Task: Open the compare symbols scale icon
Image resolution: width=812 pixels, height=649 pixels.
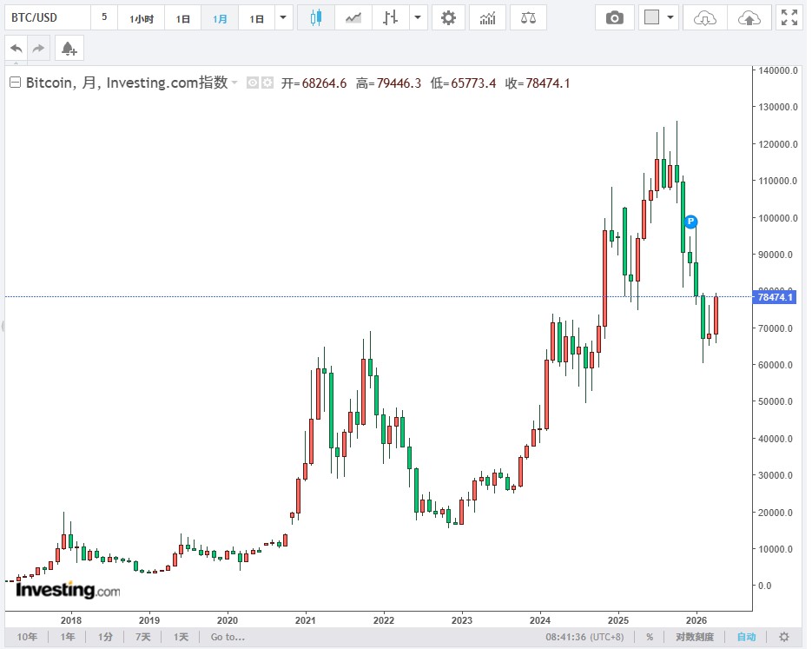Action: [x=528, y=18]
